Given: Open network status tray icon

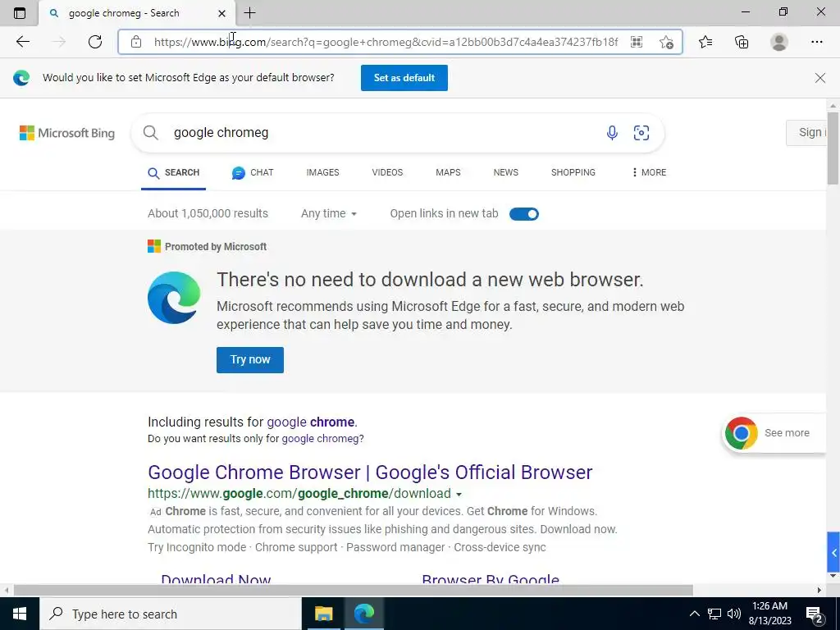Looking at the screenshot, I should [714, 614].
